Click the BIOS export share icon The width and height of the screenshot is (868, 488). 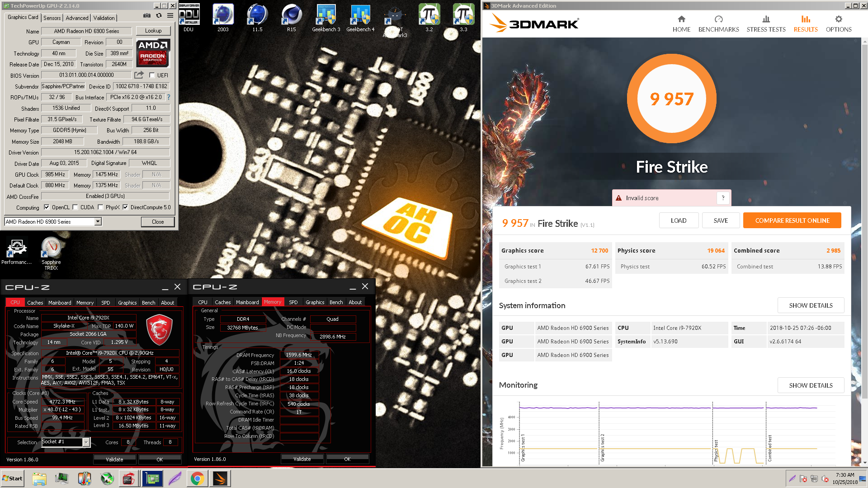click(139, 75)
